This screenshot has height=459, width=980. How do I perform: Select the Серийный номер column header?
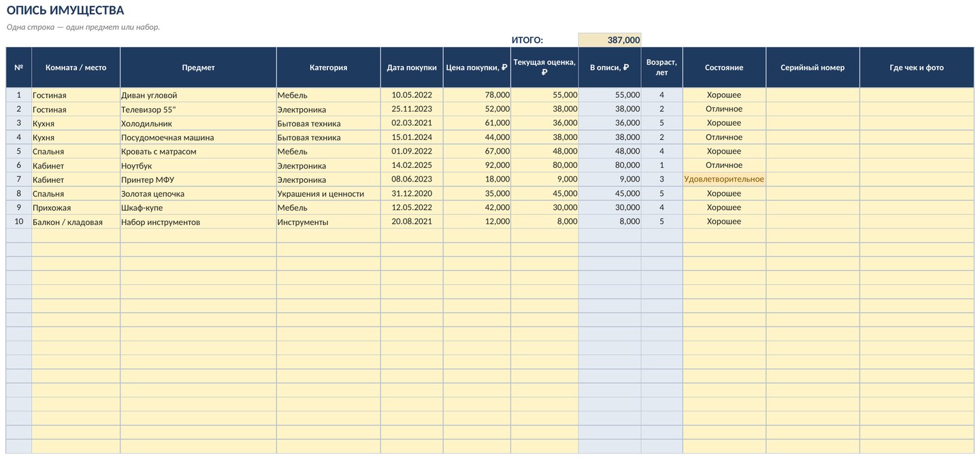(813, 67)
